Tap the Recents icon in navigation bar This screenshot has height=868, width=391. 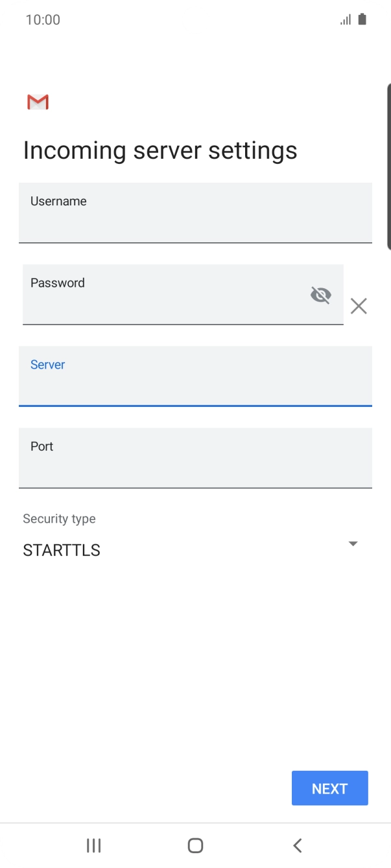tap(93, 845)
